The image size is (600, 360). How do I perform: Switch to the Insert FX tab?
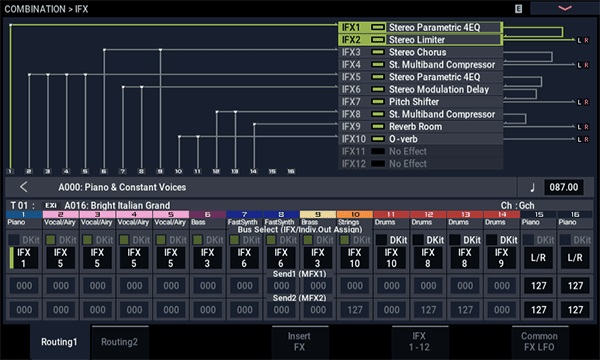click(x=300, y=342)
